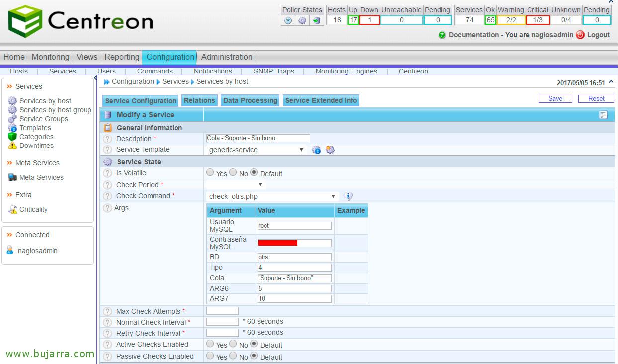
Task: Set Active Checks Enabled to No
Action: click(x=233, y=344)
